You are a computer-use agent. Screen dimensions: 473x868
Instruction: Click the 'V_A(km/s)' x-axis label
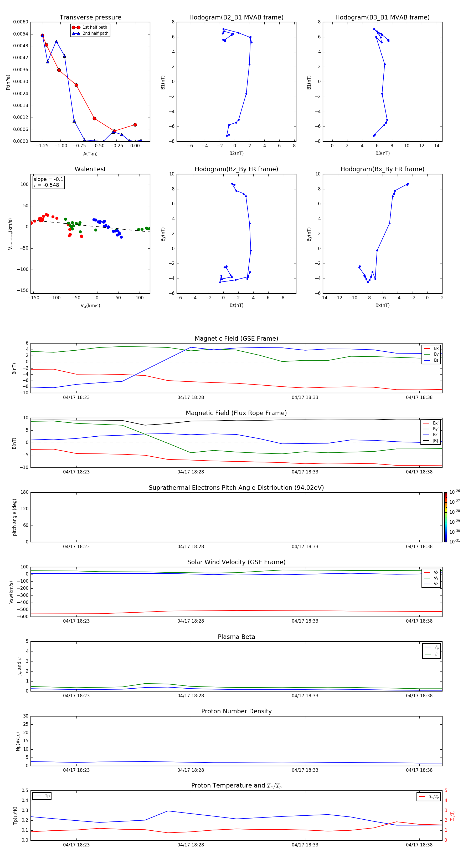tap(90, 306)
